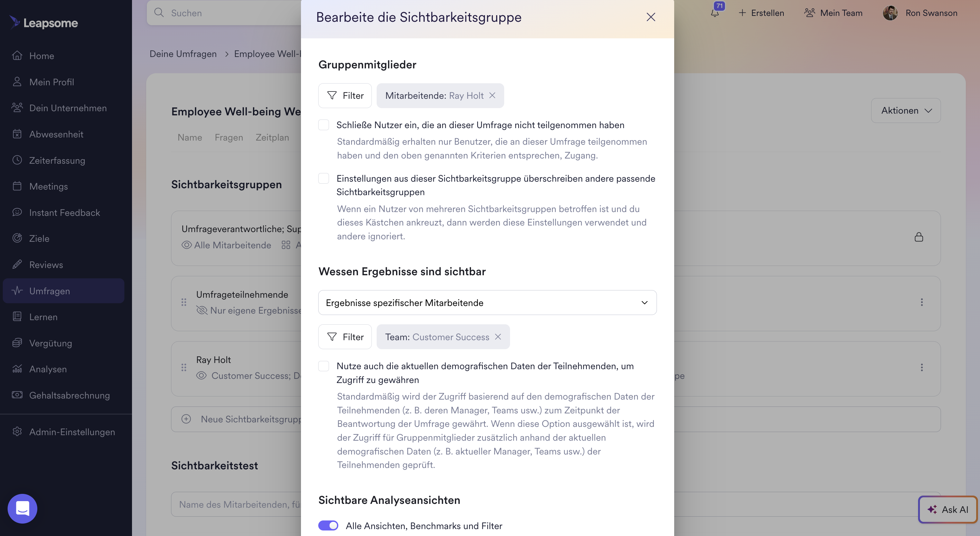
Task: Open 'Ergebnisse spezifischer Mitarbeitende' dropdown
Action: point(487,303)
